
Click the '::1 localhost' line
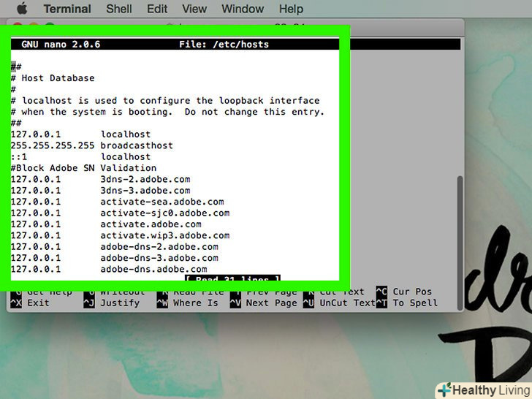click(x=80, y=156)
